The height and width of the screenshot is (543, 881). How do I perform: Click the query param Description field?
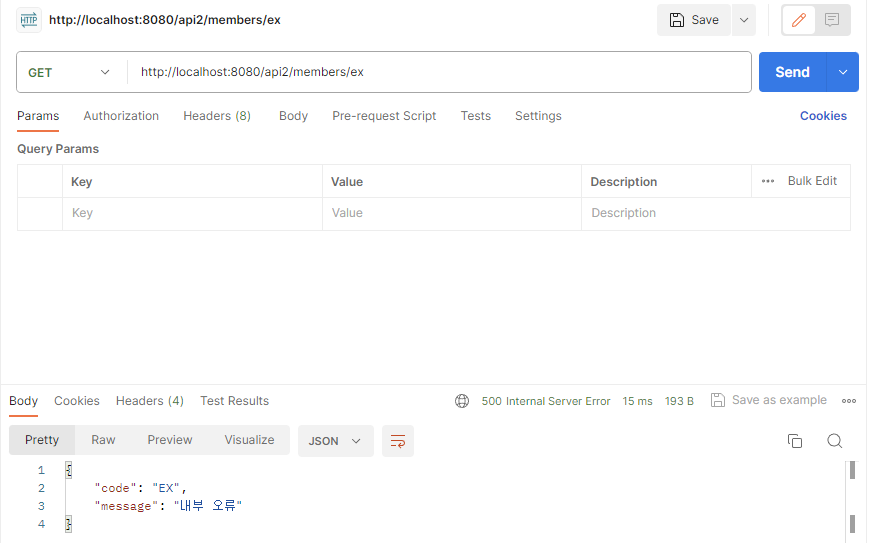(716, 214)
